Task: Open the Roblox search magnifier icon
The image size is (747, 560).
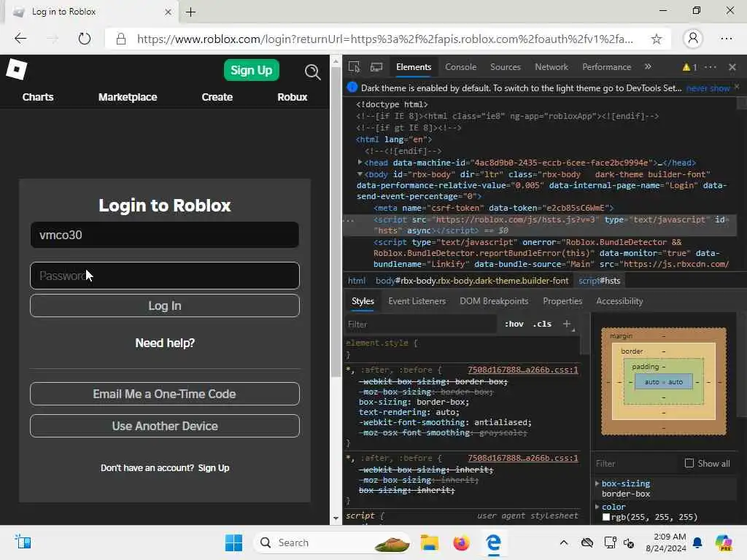Action: 312,71
